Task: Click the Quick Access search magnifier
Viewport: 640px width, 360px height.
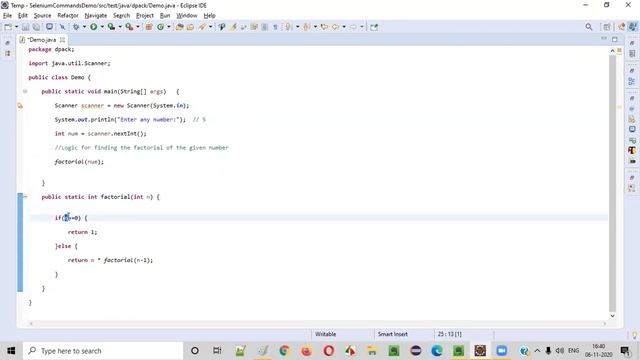Action: 589,27
